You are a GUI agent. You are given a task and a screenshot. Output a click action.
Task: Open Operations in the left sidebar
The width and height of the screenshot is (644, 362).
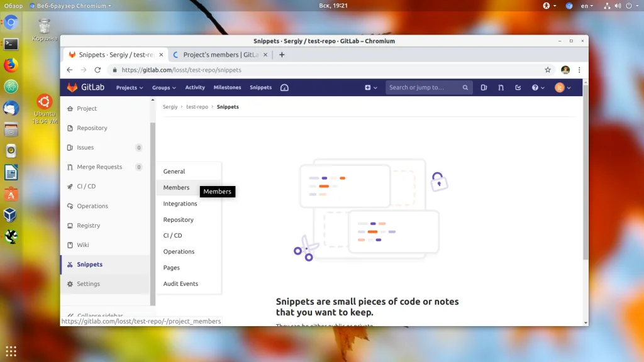point(105,206)
